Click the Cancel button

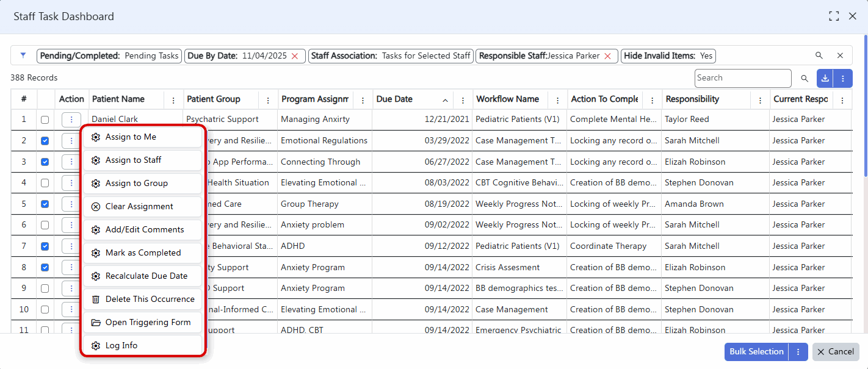click(836, 352)
